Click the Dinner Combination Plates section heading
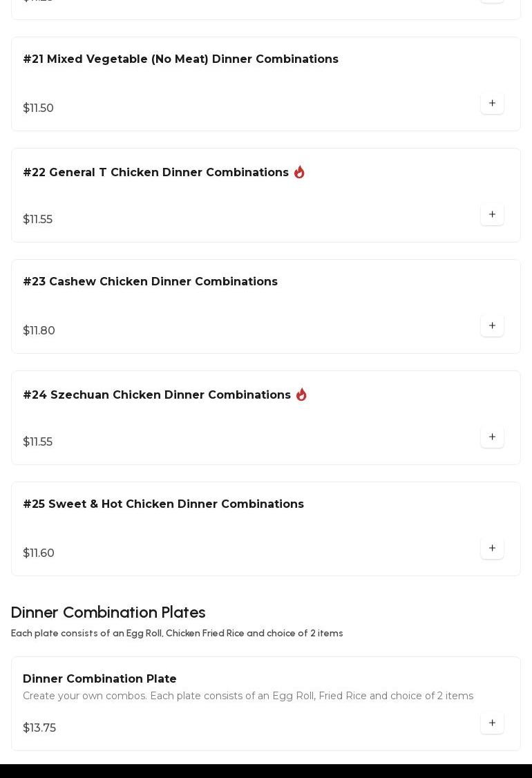Image resolution: width=532 pixels, height=778 pixels. pos(108,613)
